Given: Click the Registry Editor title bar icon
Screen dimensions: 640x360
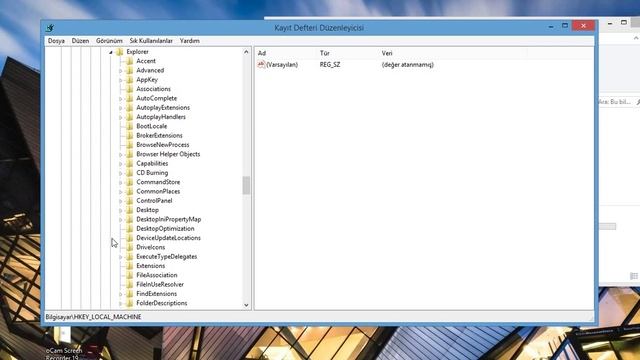Looking at the screenshot, I should 50,28.
